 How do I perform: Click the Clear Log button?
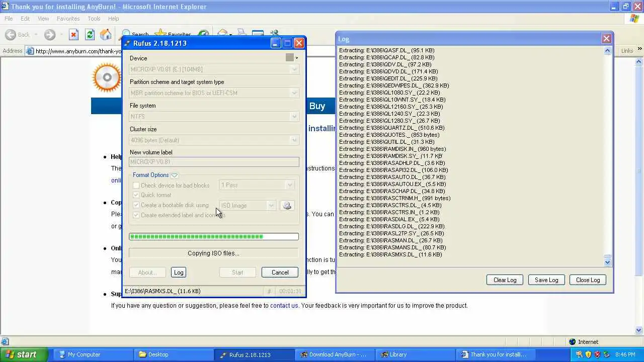point(505,280)
